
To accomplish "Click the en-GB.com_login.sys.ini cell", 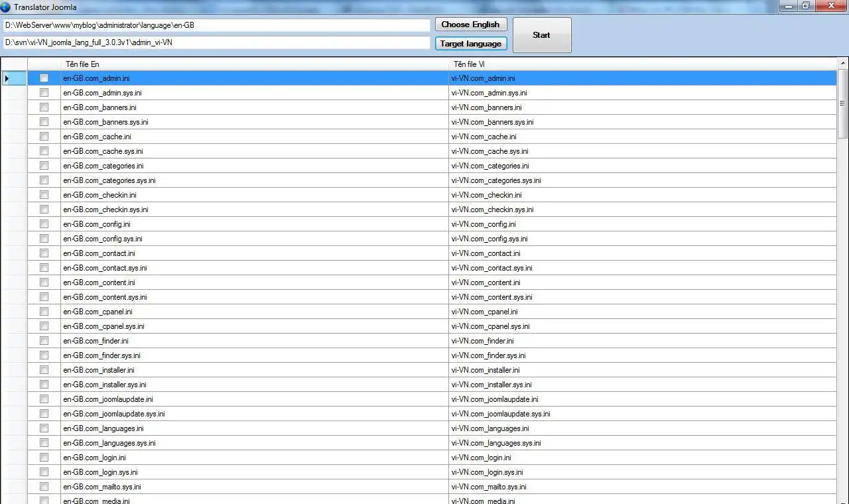I will click(x=255, y=472).
